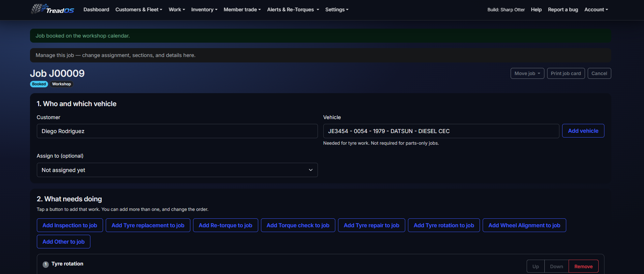Move Tyre rotation section Down
The height and width of the screenshot is (274, 644).
(x=556, y=266)
